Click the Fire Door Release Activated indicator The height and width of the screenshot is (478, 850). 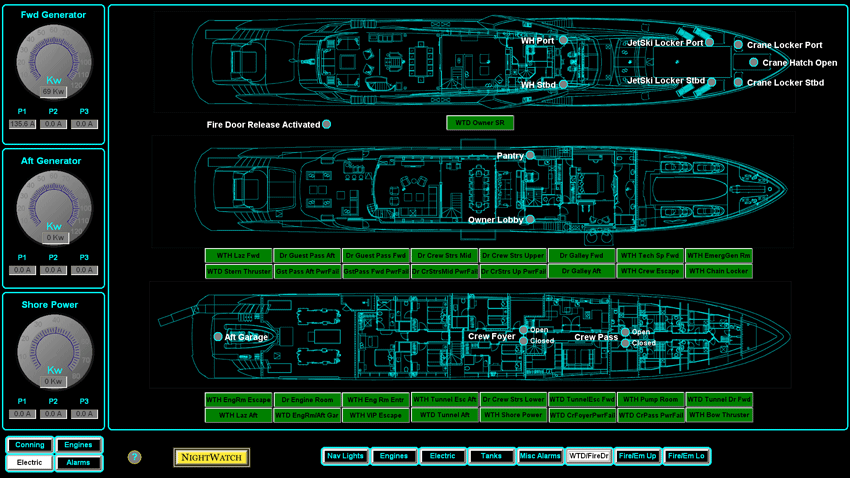pos(326,125)
